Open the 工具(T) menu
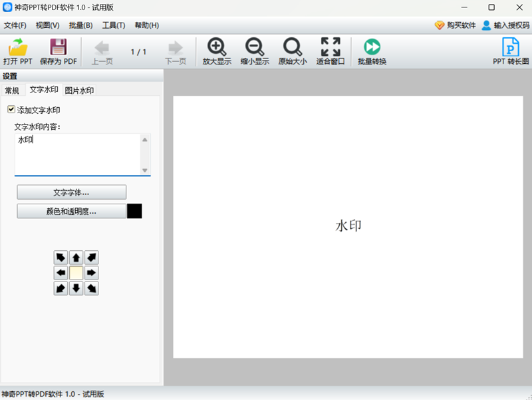 114,25
